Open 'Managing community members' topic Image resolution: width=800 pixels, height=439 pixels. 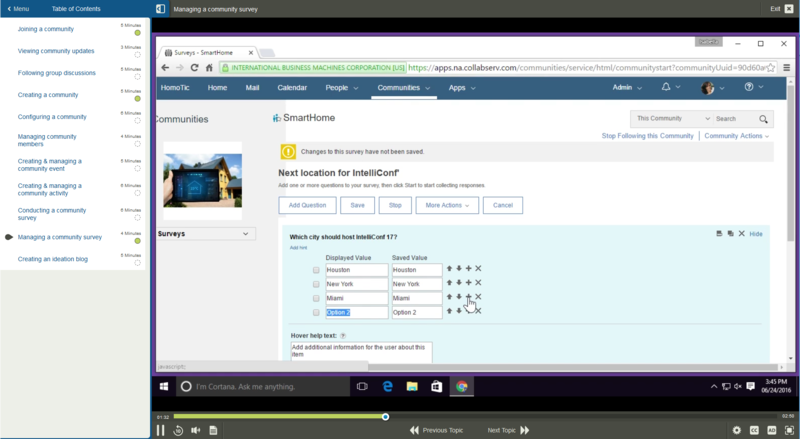point(47,140)
